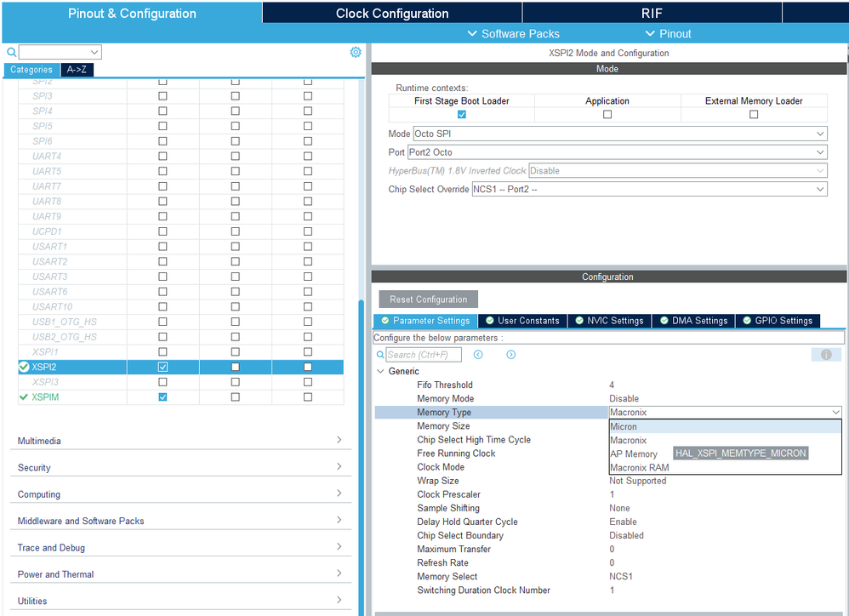This screenshot has height=616, width=849.
Task: Open the NVIC Settings tab
Action: [x=609, y=321]
